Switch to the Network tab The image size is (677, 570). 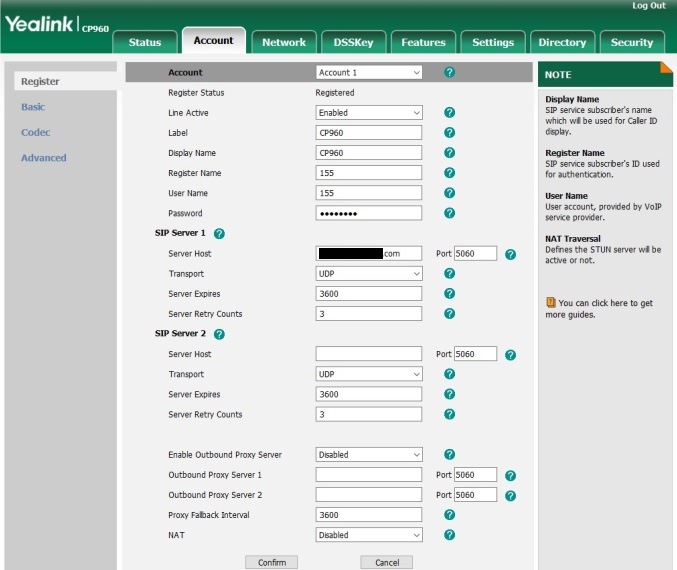click(x=284, y=42)
